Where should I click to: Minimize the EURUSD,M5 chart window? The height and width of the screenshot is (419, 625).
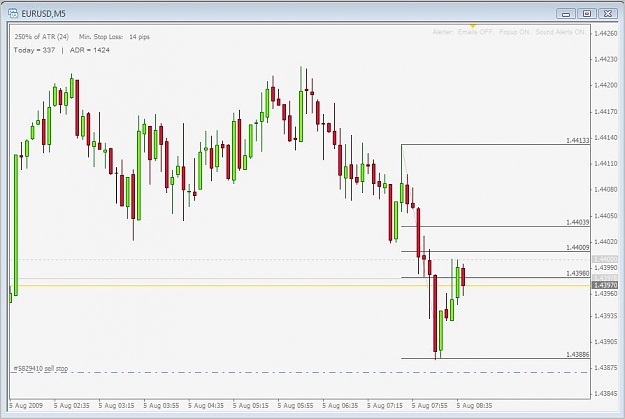point(566,14)
